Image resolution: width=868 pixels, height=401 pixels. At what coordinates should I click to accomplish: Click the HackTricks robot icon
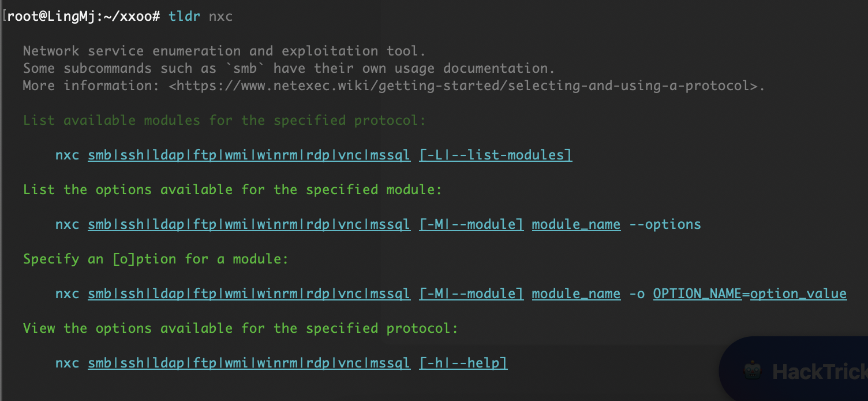click(x=752, y=370)
